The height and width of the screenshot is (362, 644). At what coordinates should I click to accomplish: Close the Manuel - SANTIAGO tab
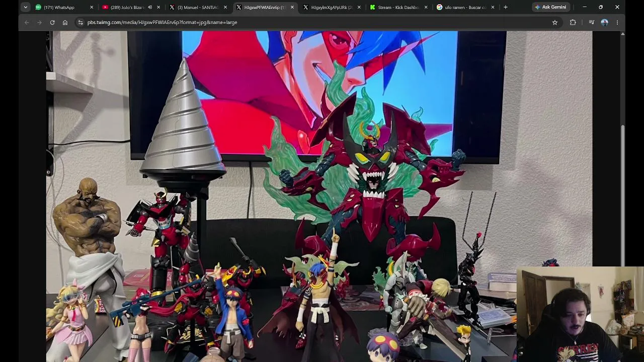[x=225, y=7]
